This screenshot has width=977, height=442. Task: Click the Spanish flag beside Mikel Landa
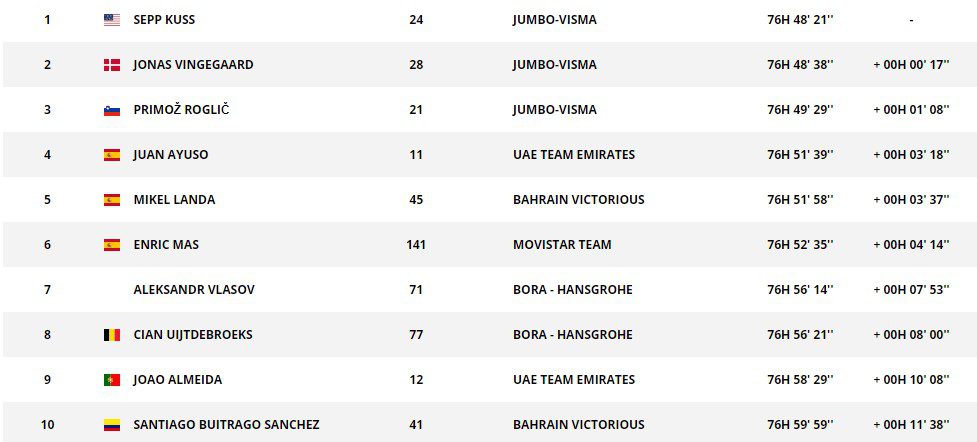click(112, 200)
